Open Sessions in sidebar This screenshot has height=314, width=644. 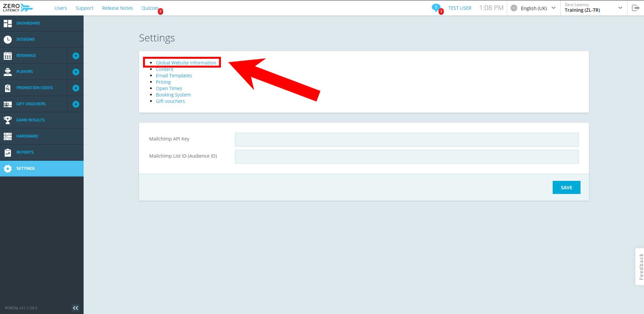point(26,39)
